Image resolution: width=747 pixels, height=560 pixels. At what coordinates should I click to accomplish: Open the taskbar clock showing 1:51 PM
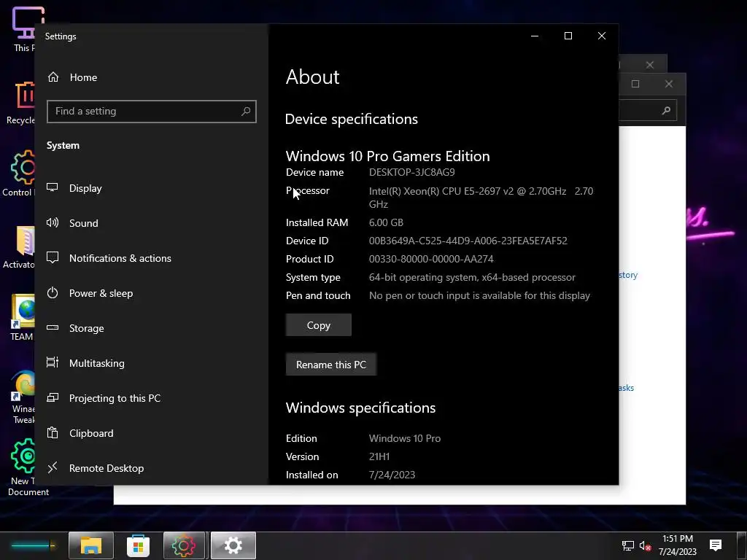click(678, 545)
